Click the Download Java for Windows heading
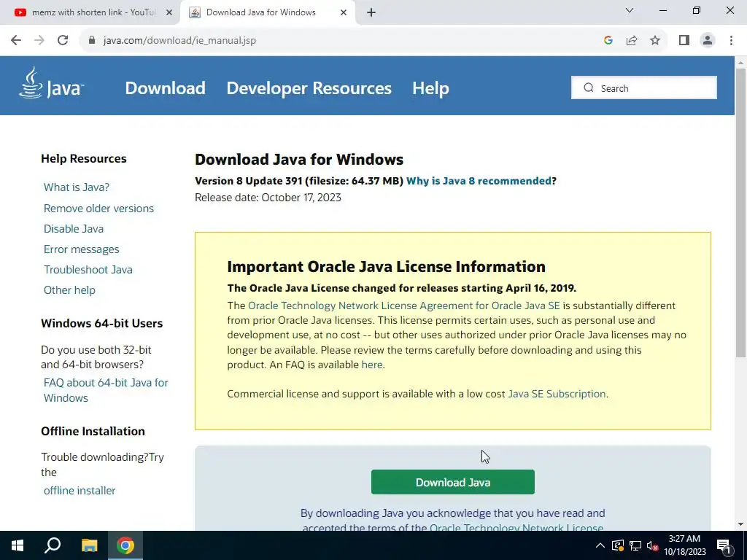The image size is (747, 560). pos(299,159)
